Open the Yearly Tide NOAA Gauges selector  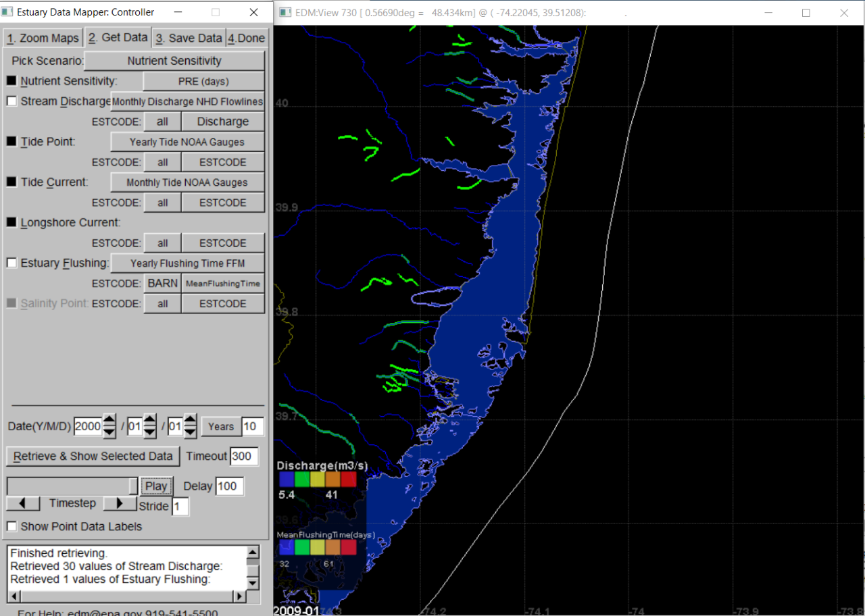tap(187, 142)
